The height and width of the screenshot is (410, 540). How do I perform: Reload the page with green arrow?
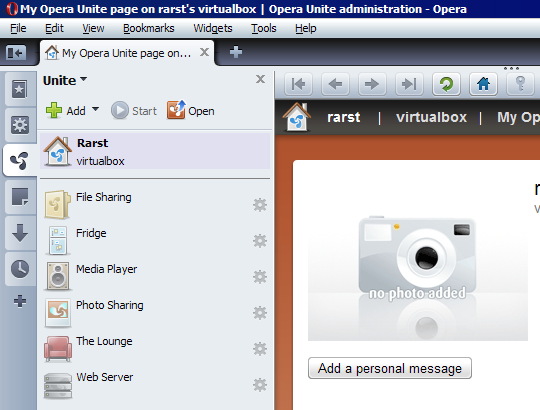click(446, 84)
